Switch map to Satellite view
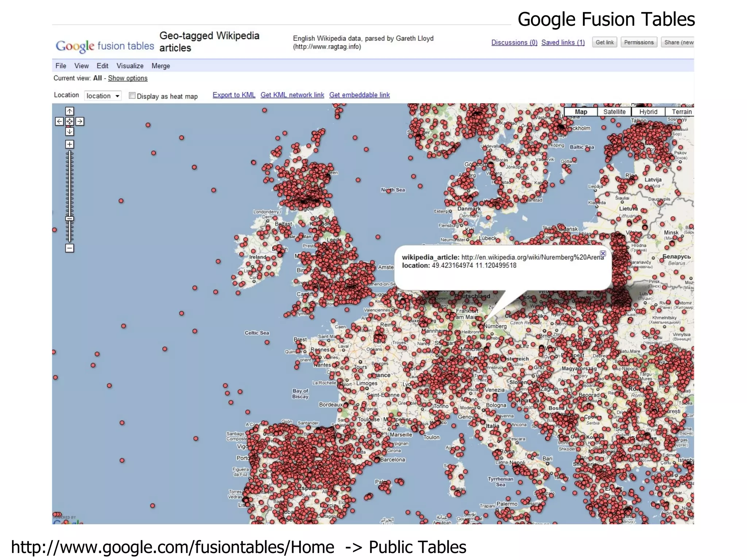The height and width of the screenshot is (560, 747). 614,112
